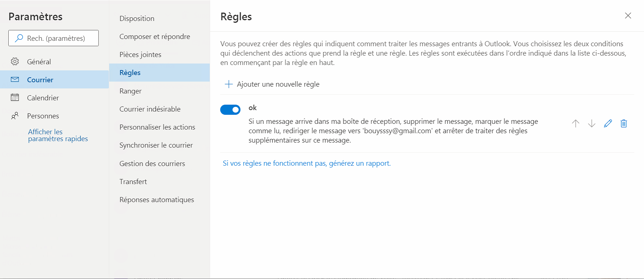Screen dimensions: 644x279
Task: Open the Transfert settings section
Action: pos(133,182)
